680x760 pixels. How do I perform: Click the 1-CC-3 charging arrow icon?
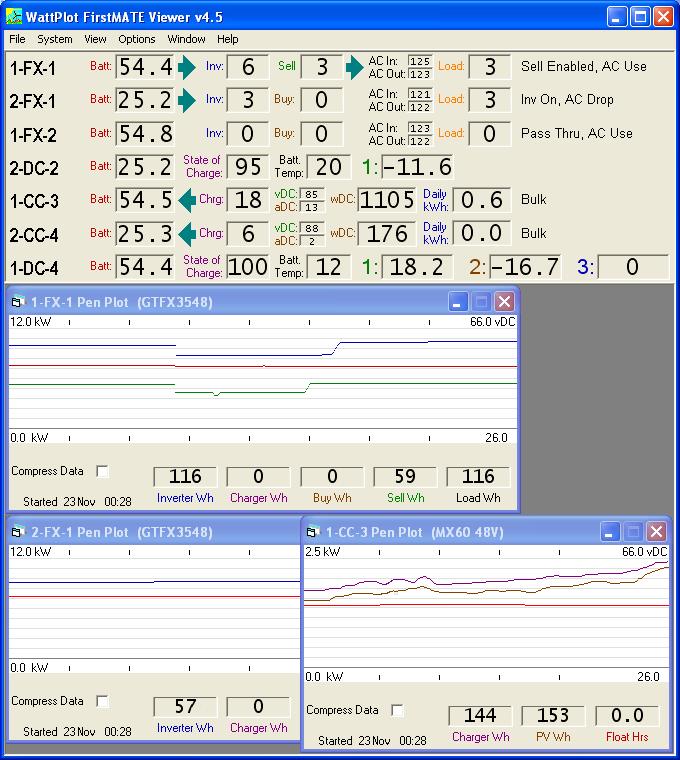[187, 200]
